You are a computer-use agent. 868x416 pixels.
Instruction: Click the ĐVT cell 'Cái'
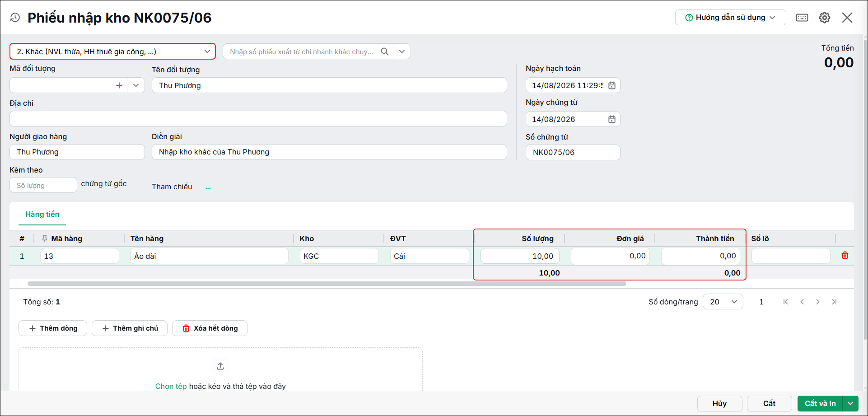[429, 256]
